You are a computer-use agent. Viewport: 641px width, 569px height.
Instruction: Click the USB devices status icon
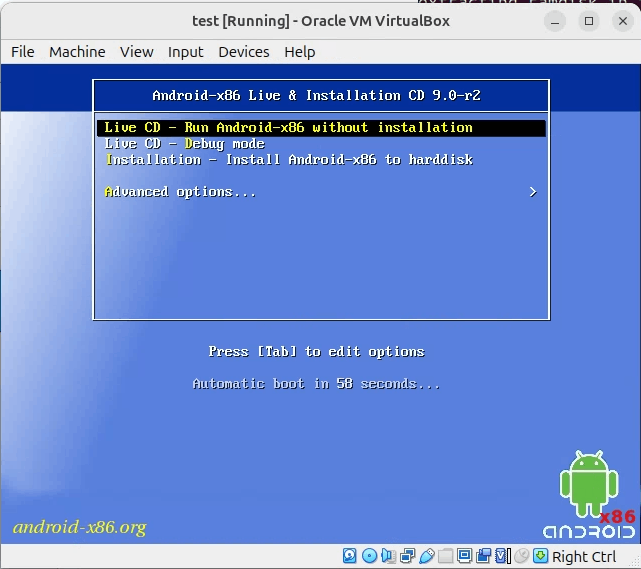[x=426, y=556]
